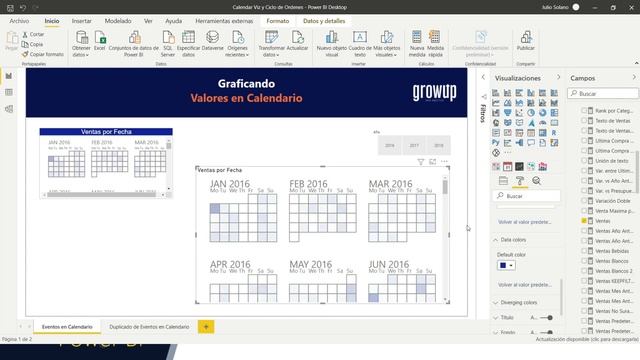Add a new report page

point(206,327)
